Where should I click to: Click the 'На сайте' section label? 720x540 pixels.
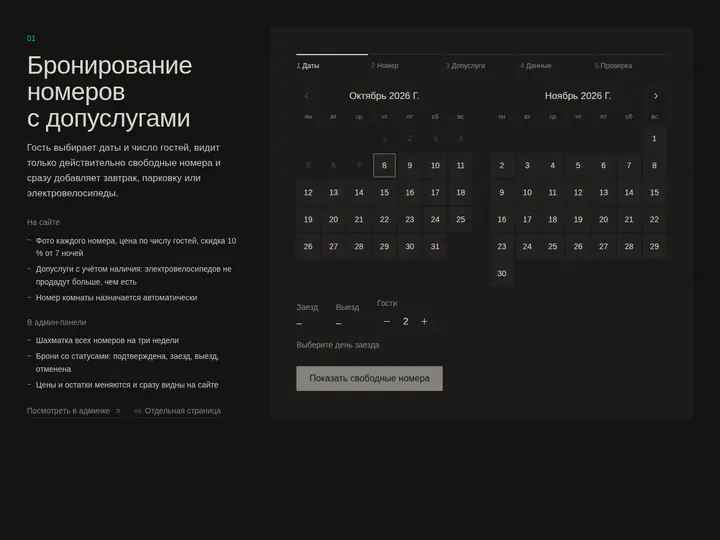click(x=43, y=222)
